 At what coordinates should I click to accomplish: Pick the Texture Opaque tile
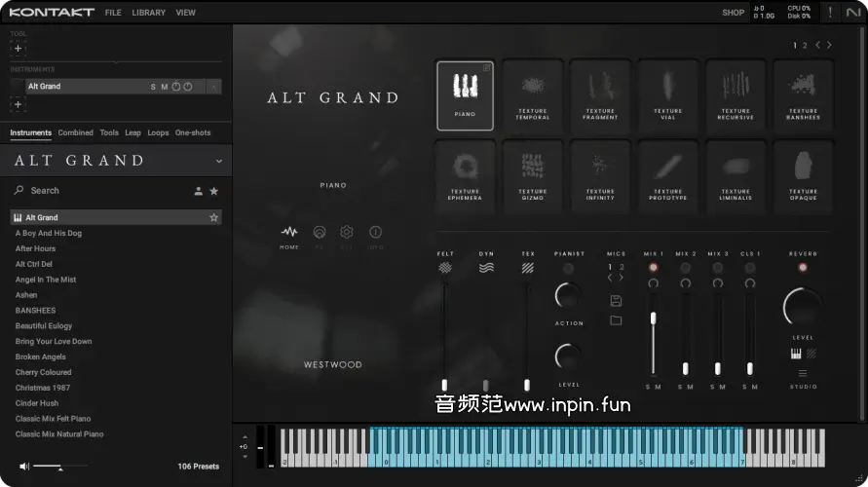[803, 176]
